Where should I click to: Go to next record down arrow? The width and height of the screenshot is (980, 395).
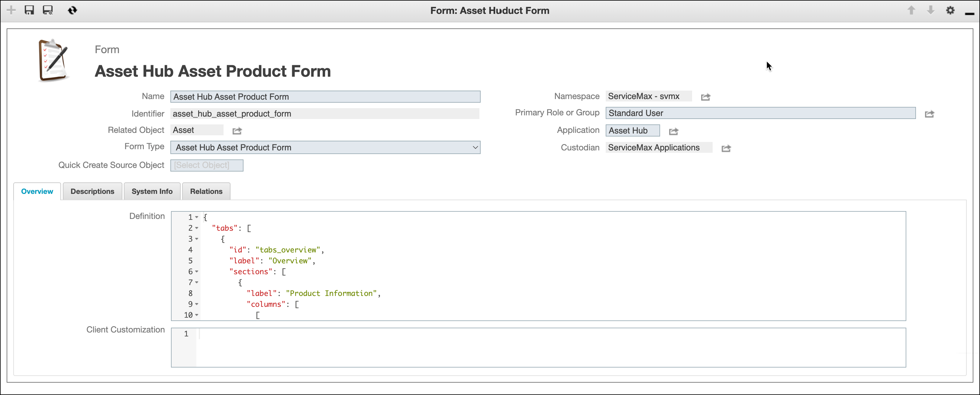(x=930, y=10)
